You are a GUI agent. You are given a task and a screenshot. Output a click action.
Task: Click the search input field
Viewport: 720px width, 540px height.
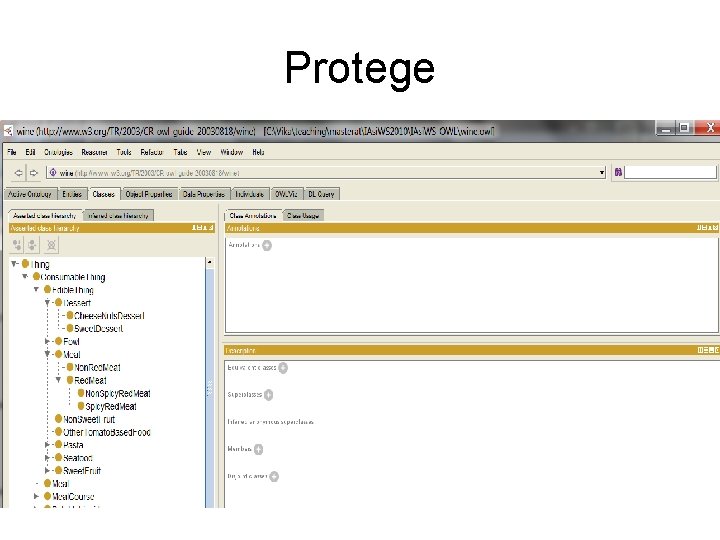pos(670,172)
